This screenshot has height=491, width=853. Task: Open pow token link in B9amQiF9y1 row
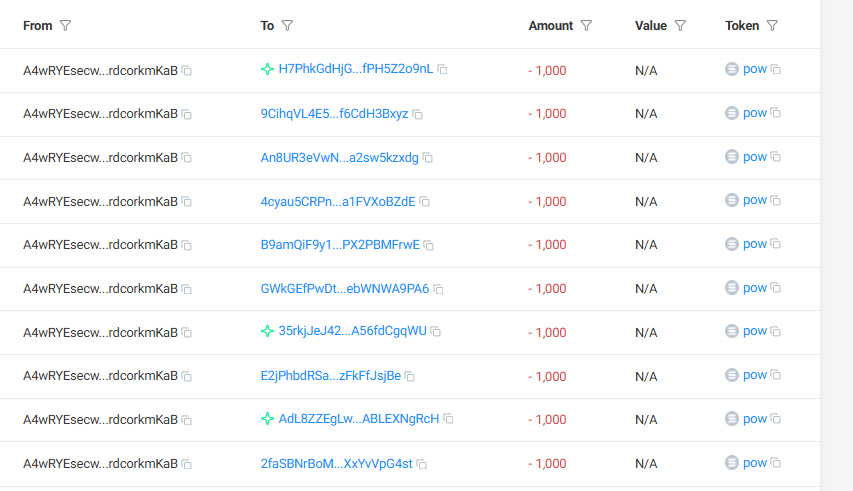[755, 244]
